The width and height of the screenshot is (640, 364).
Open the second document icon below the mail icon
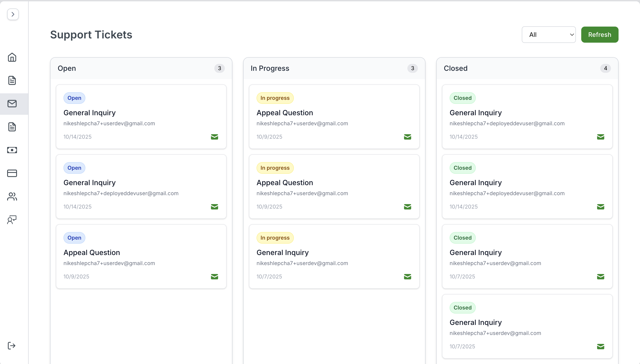12,127
